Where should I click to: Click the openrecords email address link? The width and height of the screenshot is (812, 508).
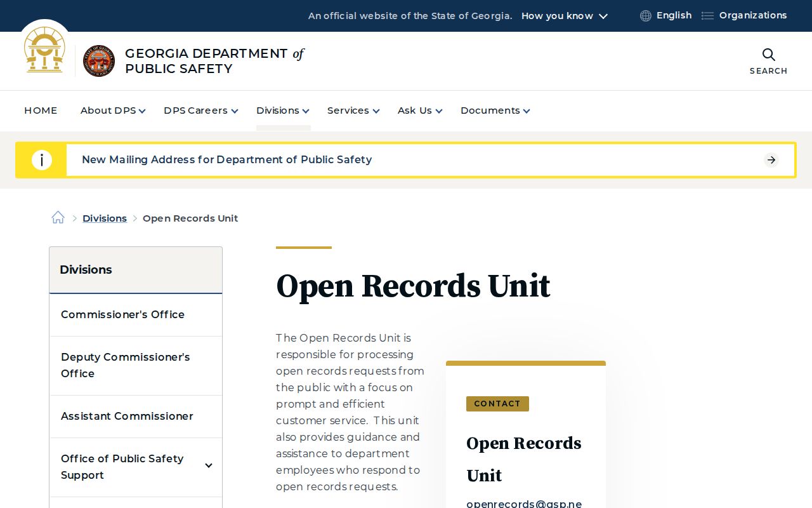pyautogui.click(x=524, y=504)
